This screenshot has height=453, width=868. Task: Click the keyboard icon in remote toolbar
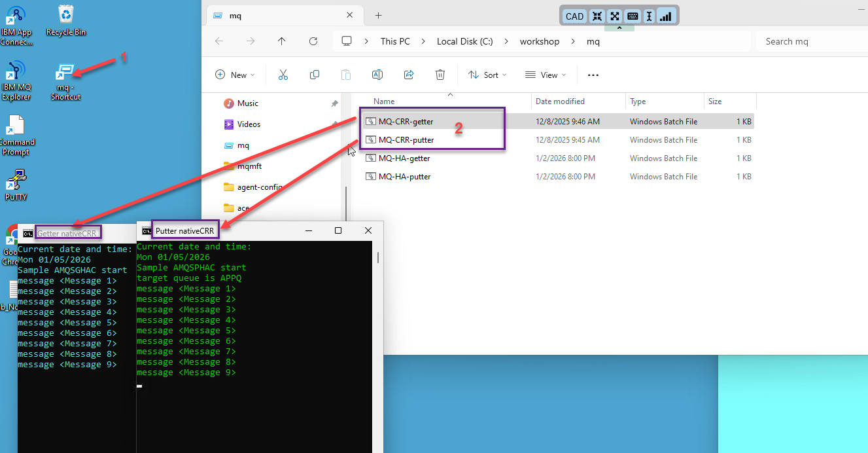coord(633,16)
